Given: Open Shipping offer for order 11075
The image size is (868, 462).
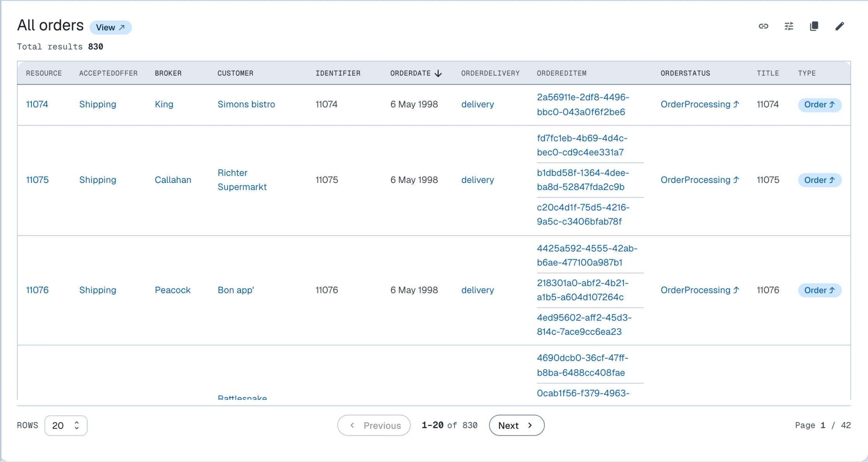Looking at the screenshot, I should point(98,180).
